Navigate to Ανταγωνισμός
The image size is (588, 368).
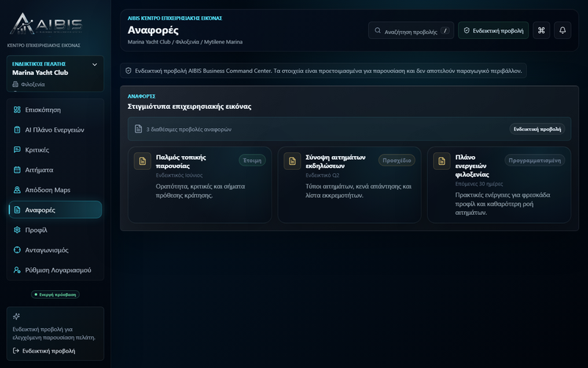click(55, 250)
